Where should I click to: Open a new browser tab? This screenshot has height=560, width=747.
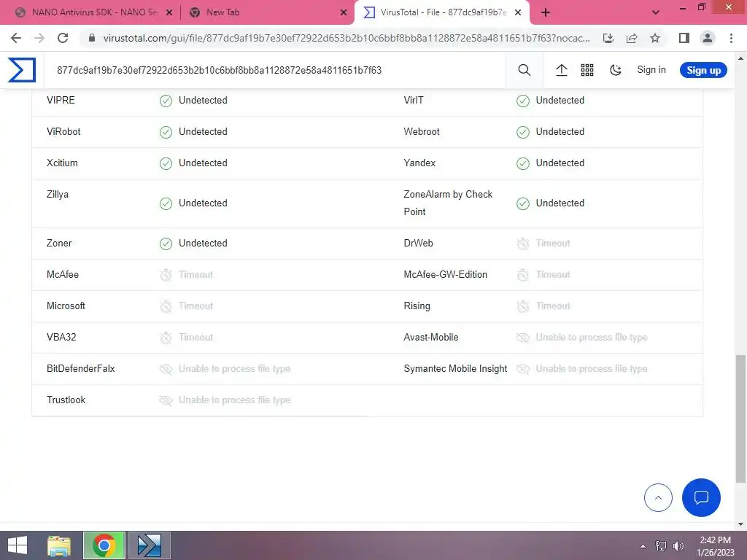[x=546, y=13]
